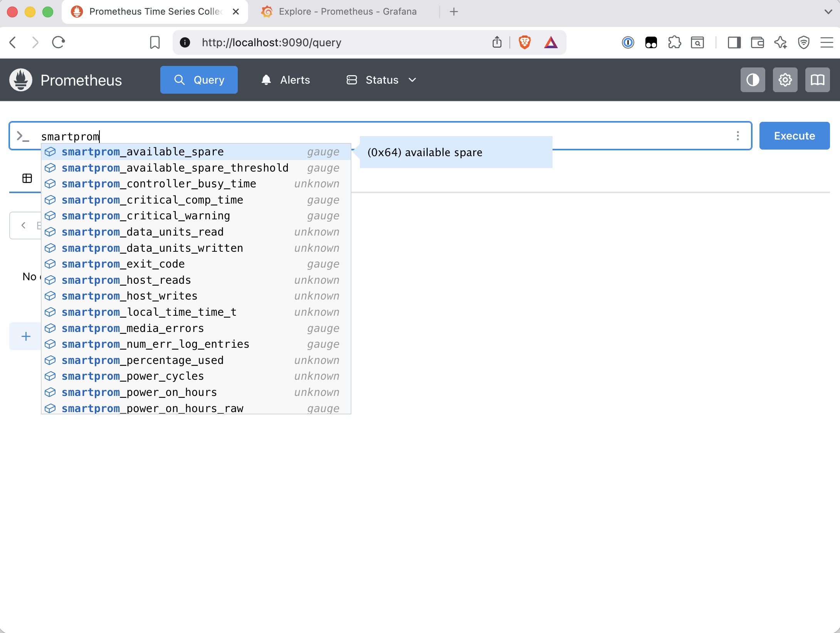The height and width of the screenshot is (633, 840).
Task: Open the browser hamburger menu
Action: click(827, 42)
